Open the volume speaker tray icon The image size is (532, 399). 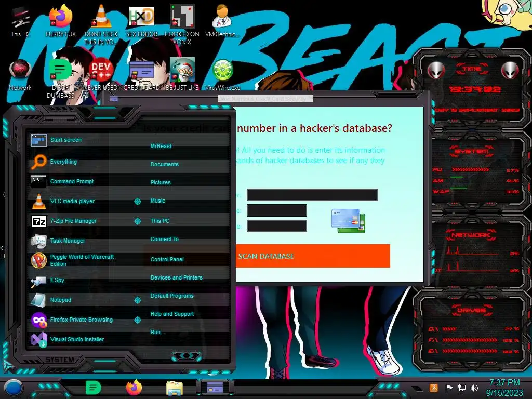coord(474,388)
